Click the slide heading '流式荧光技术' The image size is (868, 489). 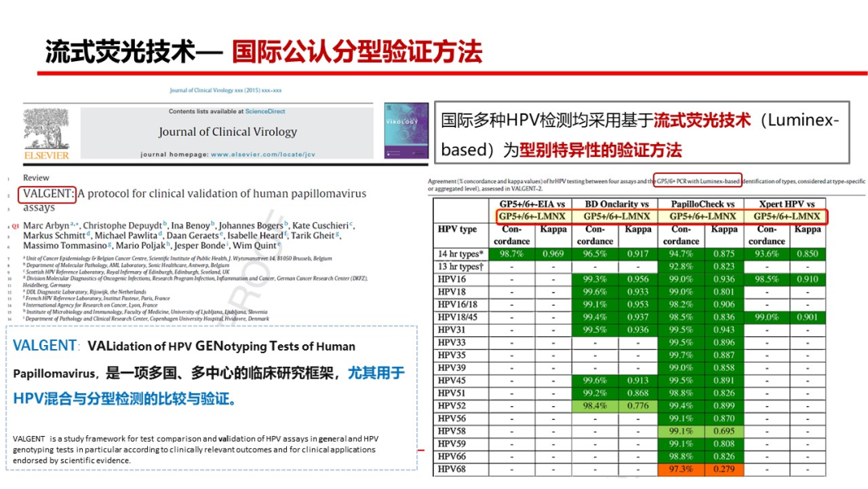point(120,52)
